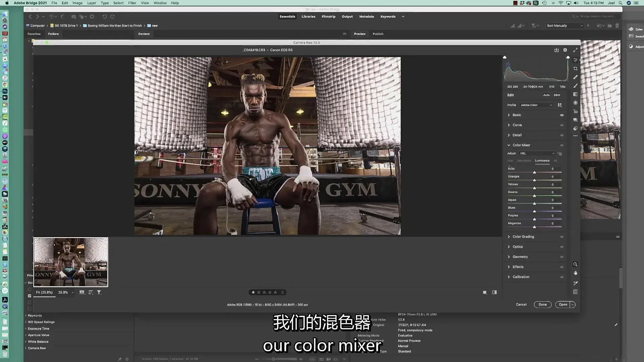Open Camera Raw preferences gear icon
The width and height of the screenshot is (644, 362).
click(565, 50)
